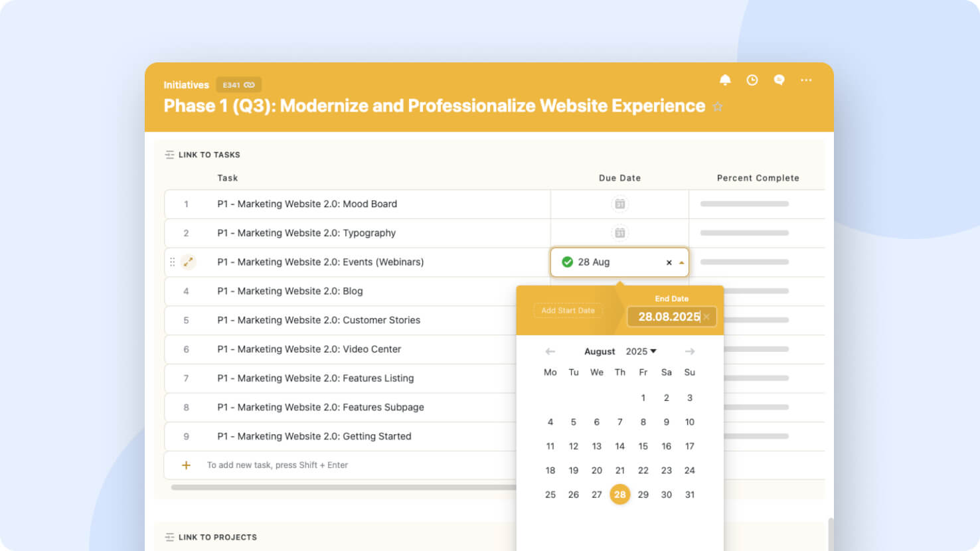Viewport: 980px width, 551px height.
Task: Star the initiative as favorite
Action: (718, 107)
